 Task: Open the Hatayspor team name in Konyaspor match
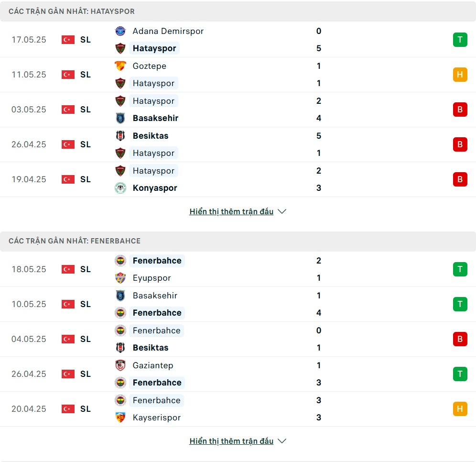pos(153,171)
